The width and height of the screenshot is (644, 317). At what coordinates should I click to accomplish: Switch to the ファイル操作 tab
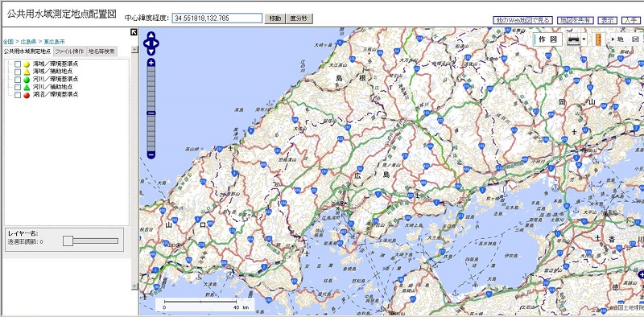(x=69, y=51)
